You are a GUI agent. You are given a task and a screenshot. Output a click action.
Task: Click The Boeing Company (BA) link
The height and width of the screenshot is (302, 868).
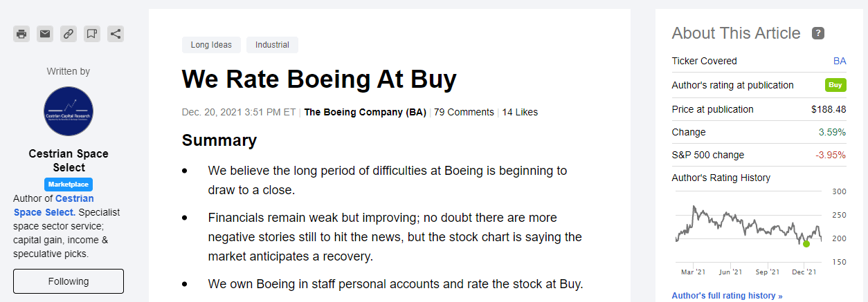click(365, 112)
